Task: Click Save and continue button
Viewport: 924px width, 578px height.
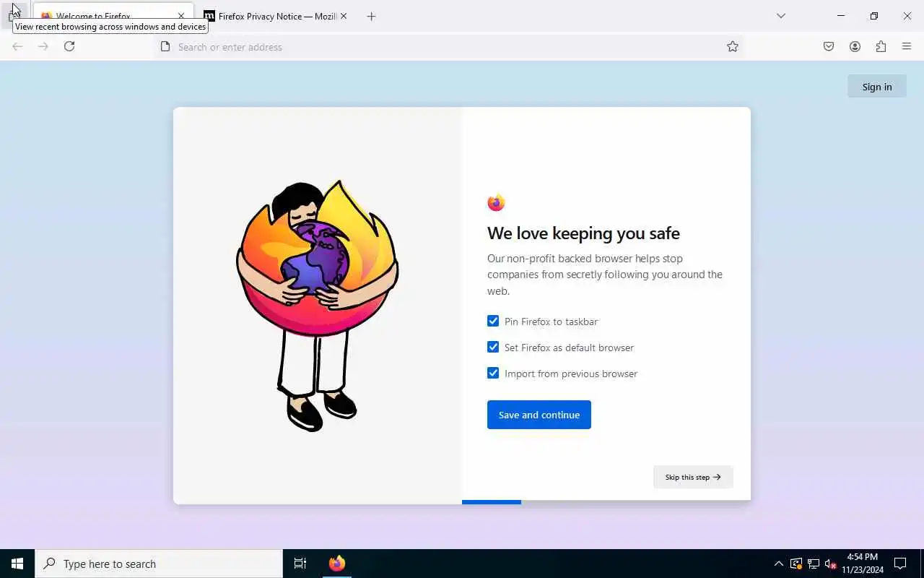Action: tap(539, 415)
